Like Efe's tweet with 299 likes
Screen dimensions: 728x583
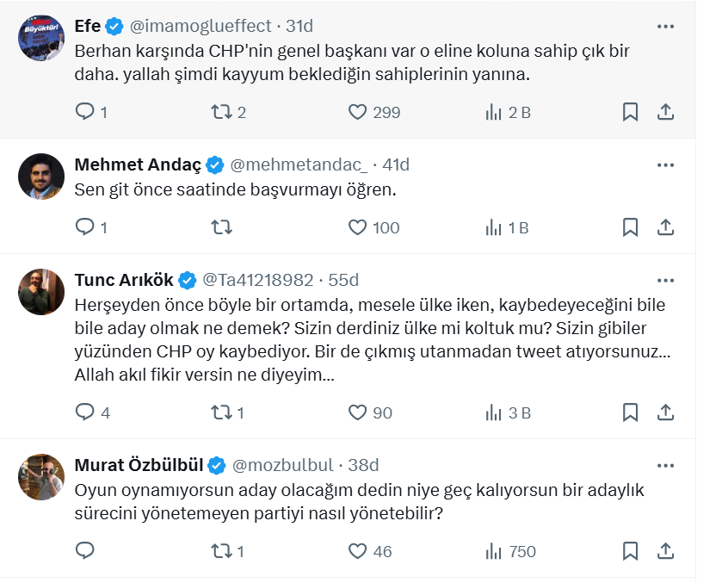(358, 112)
